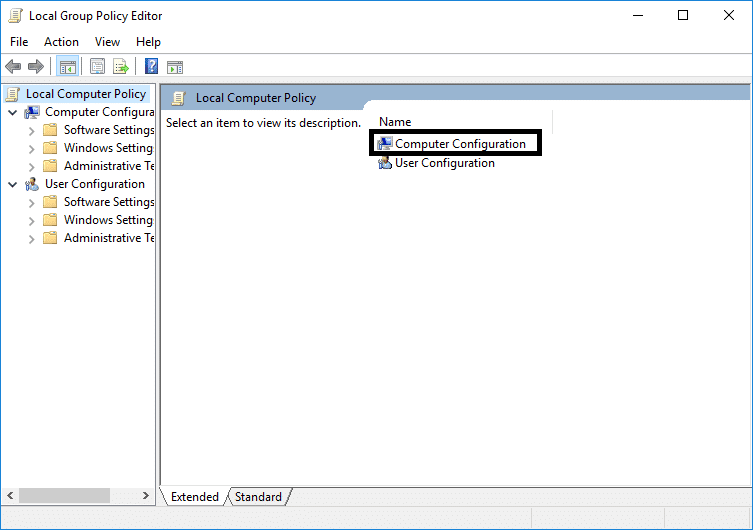Select Windows Settings label under User Configuration
This screenshot has height=530, width=753.
pyautogui.click(x=109, y=220)
